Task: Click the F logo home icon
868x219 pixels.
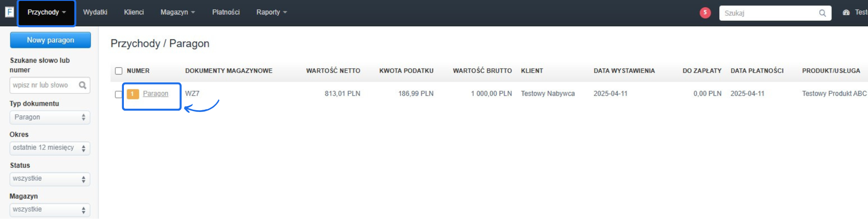Action: [x=9, y=12]
